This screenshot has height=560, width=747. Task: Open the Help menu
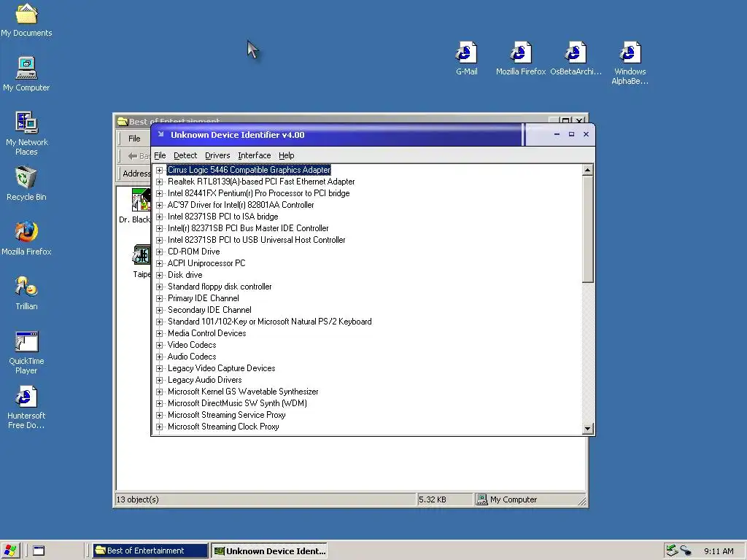286,155
